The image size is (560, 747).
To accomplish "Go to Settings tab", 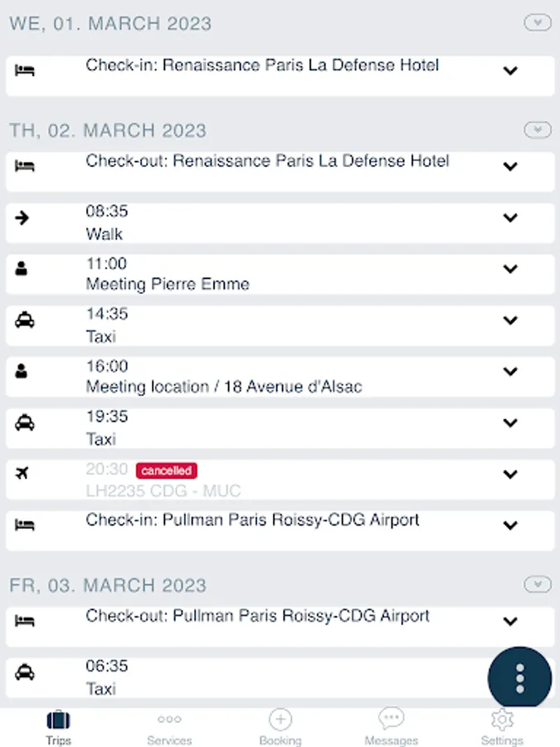I will pos(502,727).
